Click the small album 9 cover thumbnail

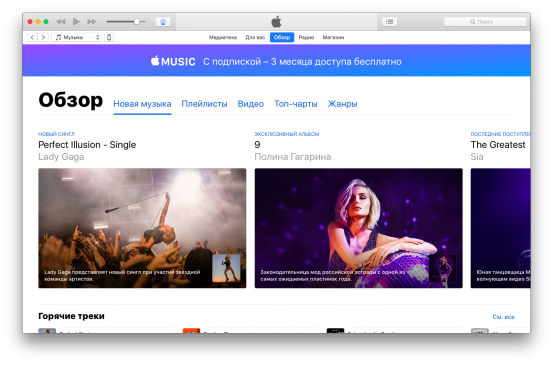(x=442, y=268)
